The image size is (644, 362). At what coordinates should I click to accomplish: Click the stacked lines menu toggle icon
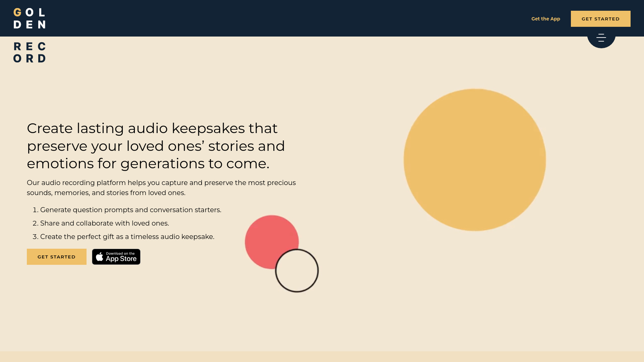pos(601,37)
